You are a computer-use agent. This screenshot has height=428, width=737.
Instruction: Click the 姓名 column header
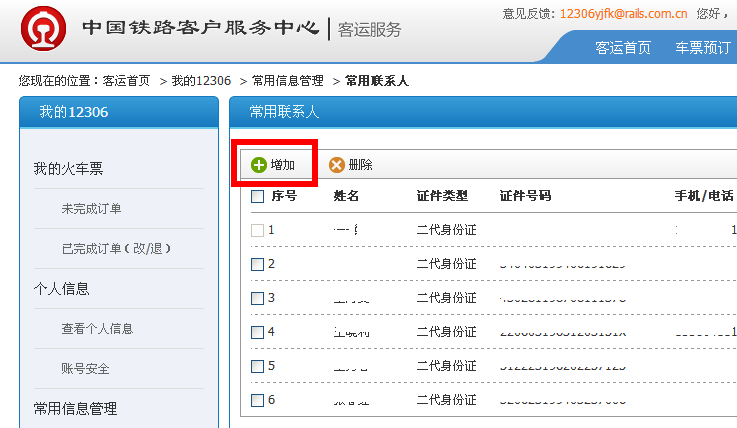(346, 196)
